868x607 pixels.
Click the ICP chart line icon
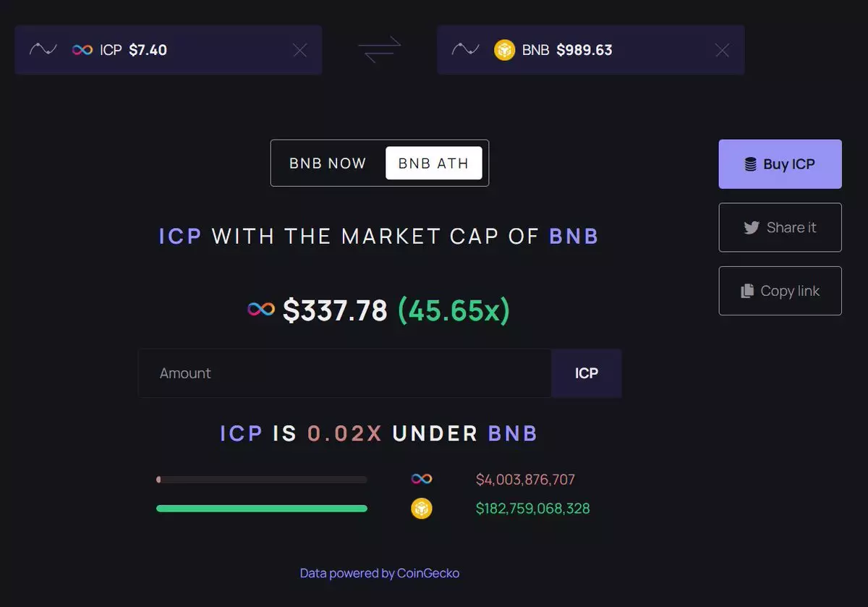pos(43,50)
